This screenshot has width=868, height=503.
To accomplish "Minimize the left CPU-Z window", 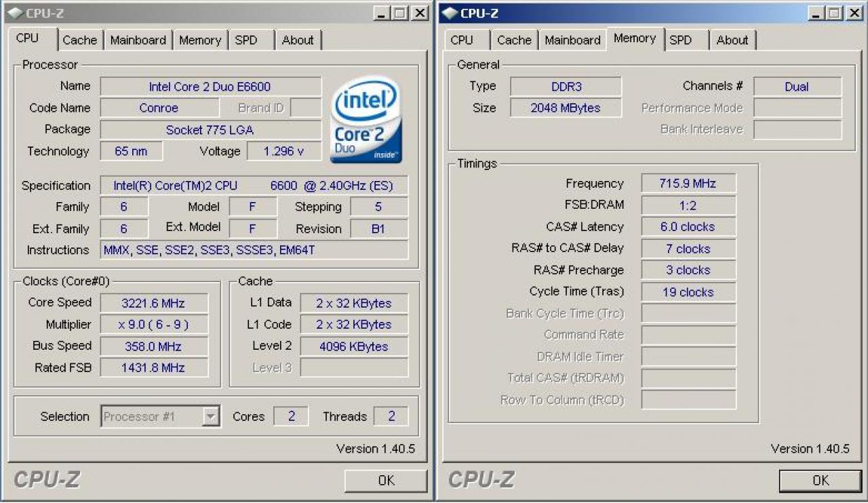I will [382, 13].
